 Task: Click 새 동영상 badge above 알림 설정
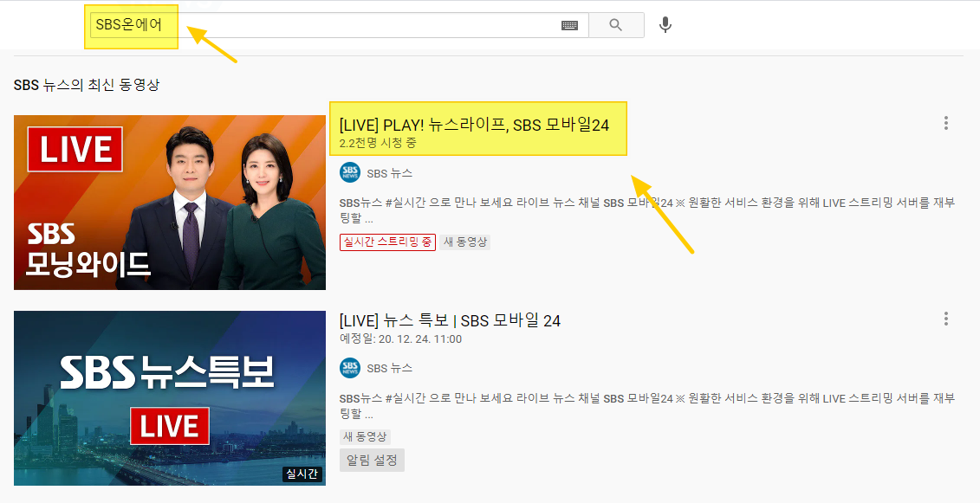tap(365, 436)
